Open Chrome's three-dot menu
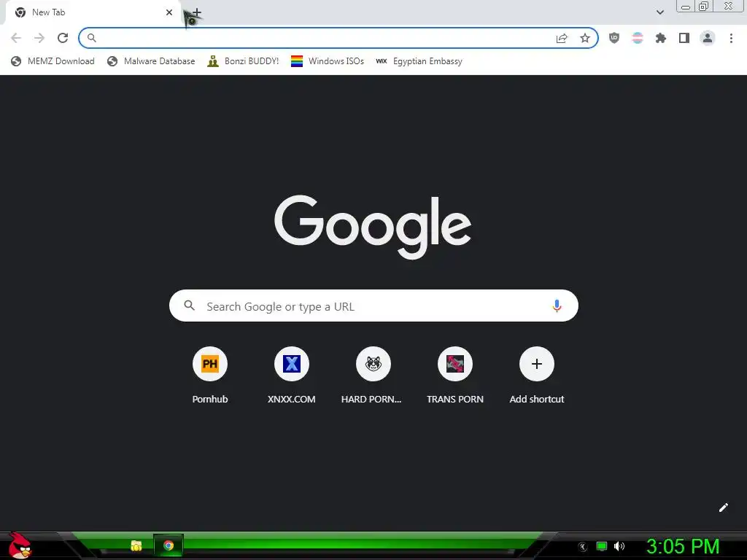747x560 pixels. [x=731, y=38]
